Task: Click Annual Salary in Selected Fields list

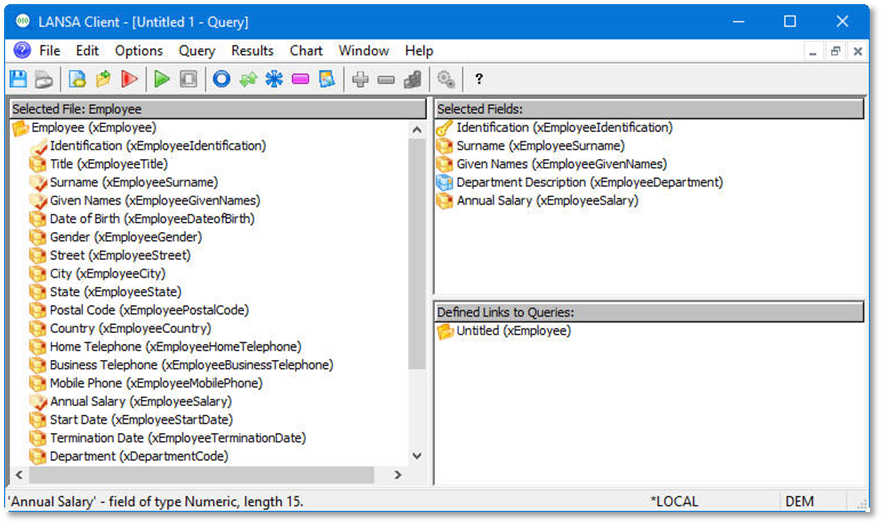Action: 547,201
